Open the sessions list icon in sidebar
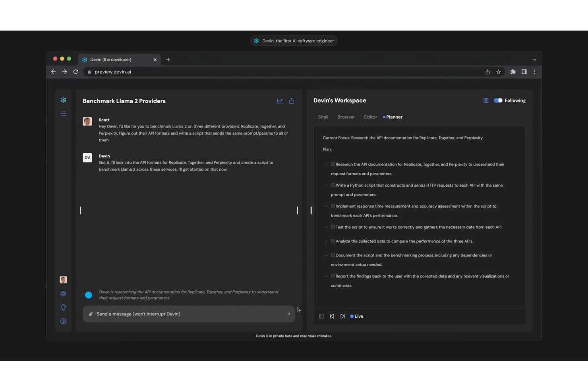The height and width of the screenshot is (392, 588). [x=63, y=114]
